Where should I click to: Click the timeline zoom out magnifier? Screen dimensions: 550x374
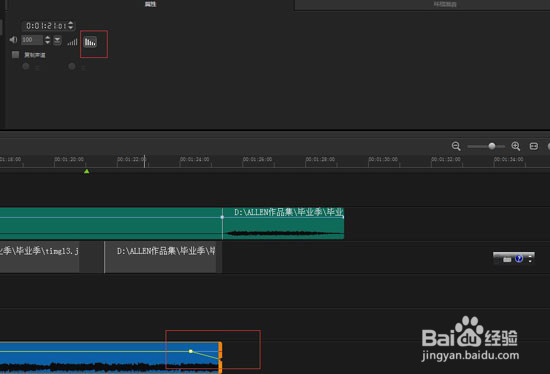point(456,146)
